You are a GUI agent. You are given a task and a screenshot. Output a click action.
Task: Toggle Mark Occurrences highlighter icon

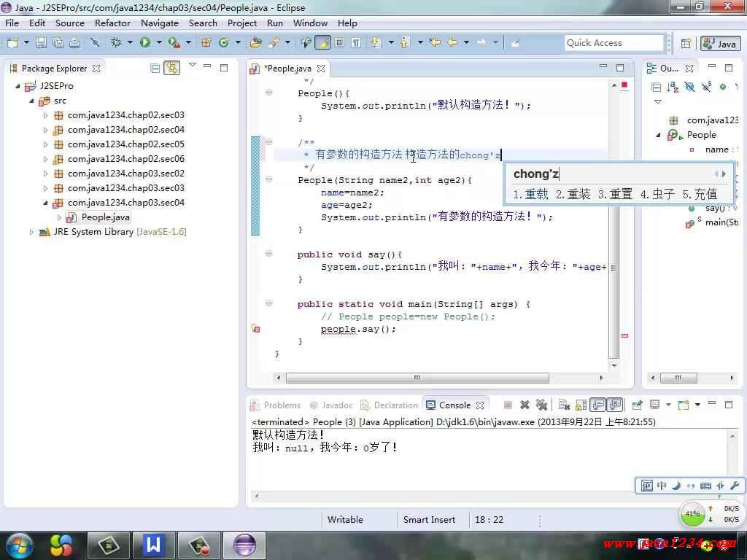pos(322,43)
